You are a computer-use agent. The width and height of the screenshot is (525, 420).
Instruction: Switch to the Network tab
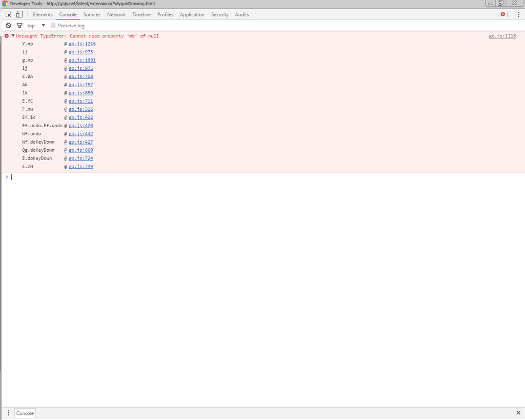point(116,14)
